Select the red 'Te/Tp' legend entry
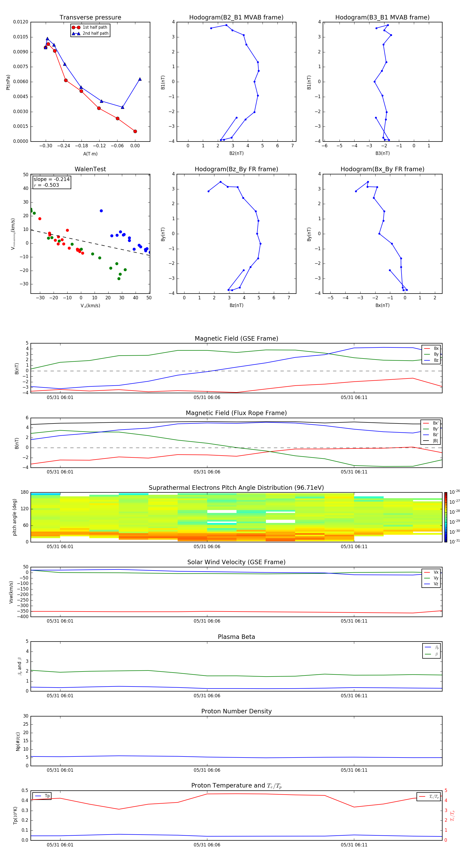 pos(429,796)
